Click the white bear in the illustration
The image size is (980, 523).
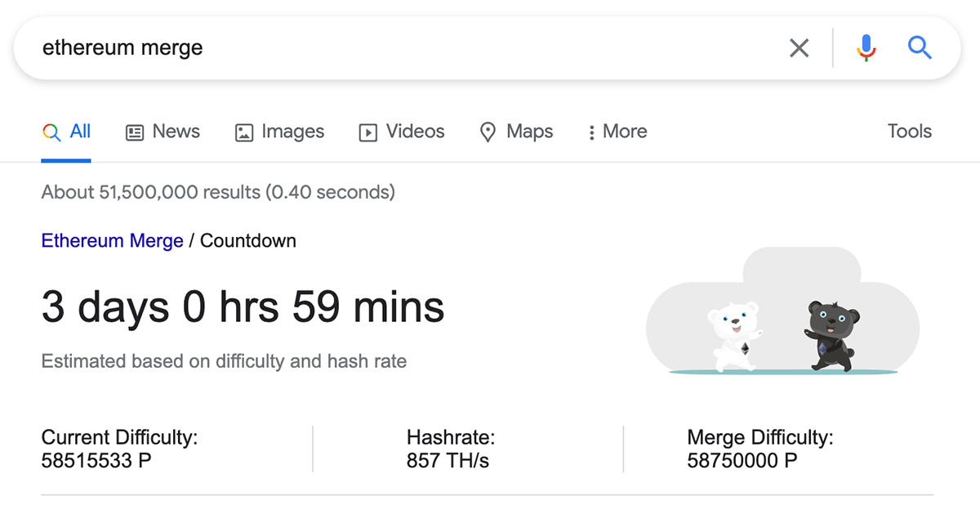[734, 336]
